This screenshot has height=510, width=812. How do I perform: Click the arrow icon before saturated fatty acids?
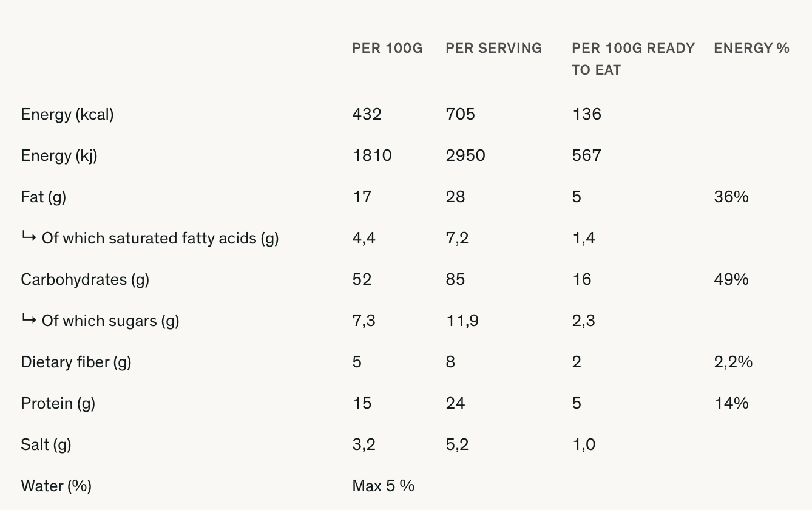(x=28, y=237)
